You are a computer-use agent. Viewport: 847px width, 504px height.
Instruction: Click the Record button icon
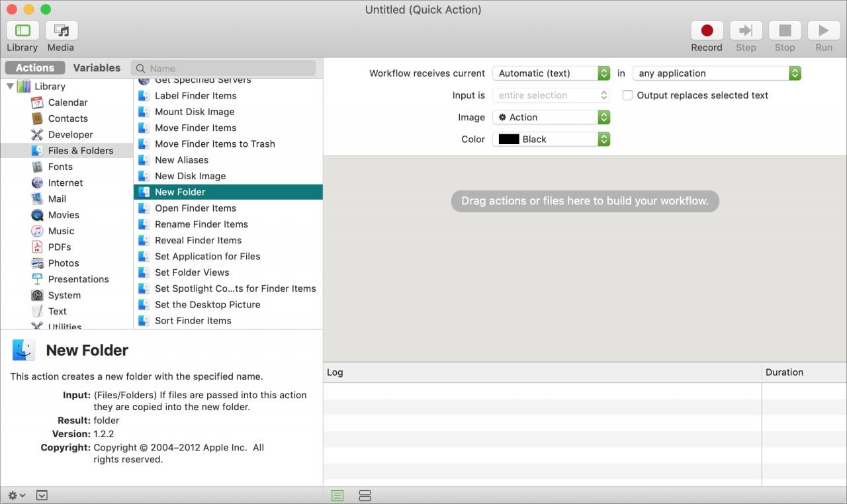click(707, 30)
